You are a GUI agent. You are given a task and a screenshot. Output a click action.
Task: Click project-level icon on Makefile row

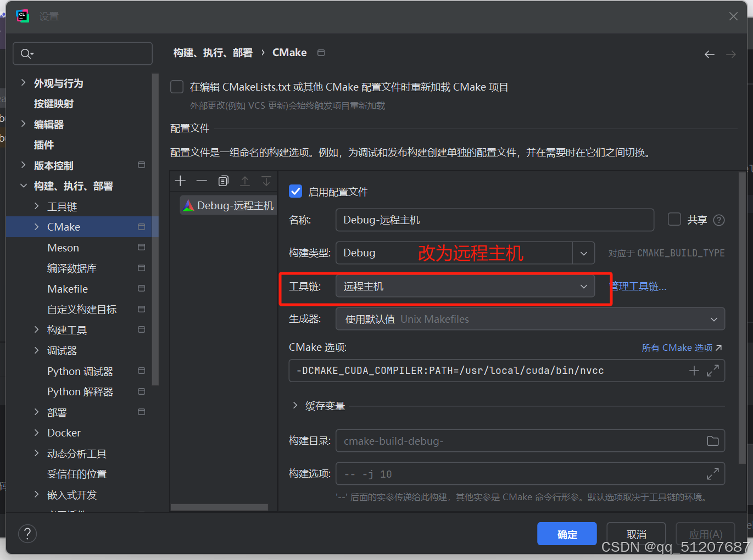(x=141, y=288)
